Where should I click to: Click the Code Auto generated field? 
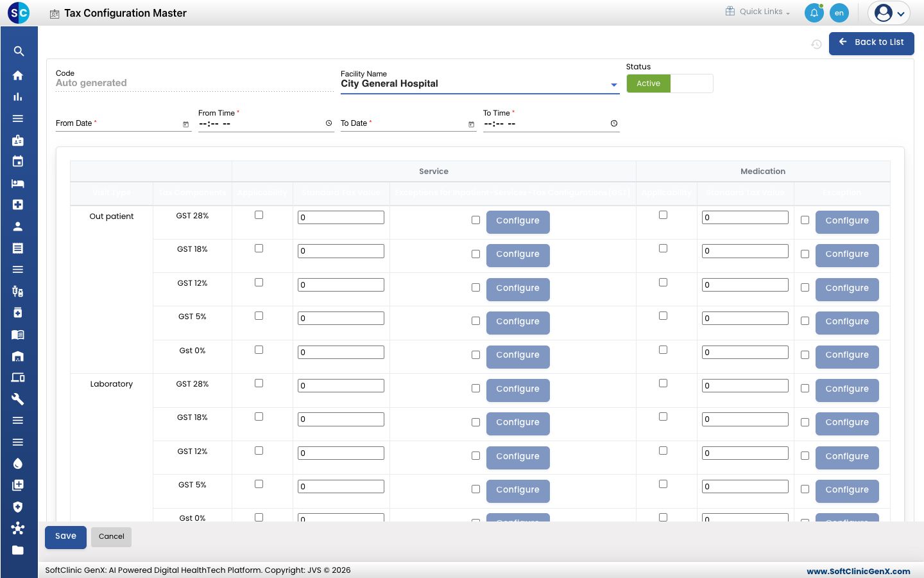coord(194,83)
